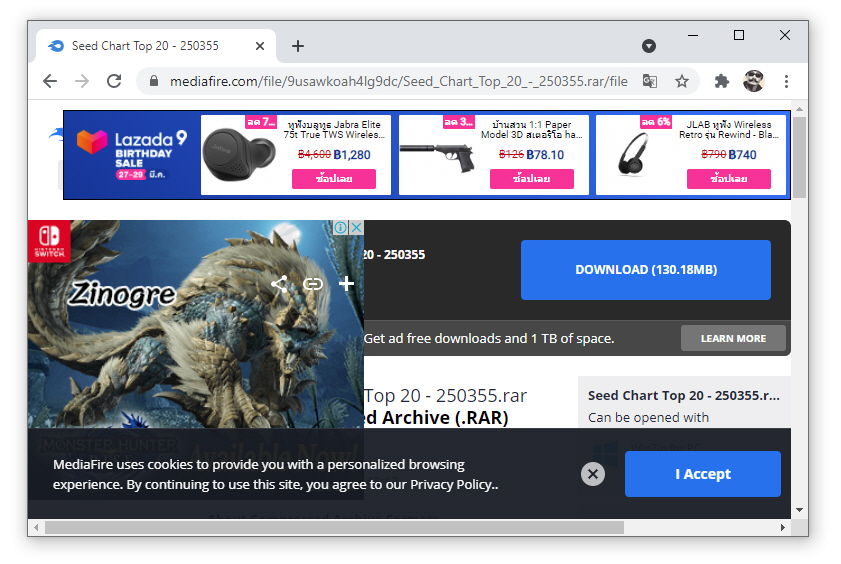Click the browser forward arrow
Viewport: 841px width, 564px height.
click(82, 81)
